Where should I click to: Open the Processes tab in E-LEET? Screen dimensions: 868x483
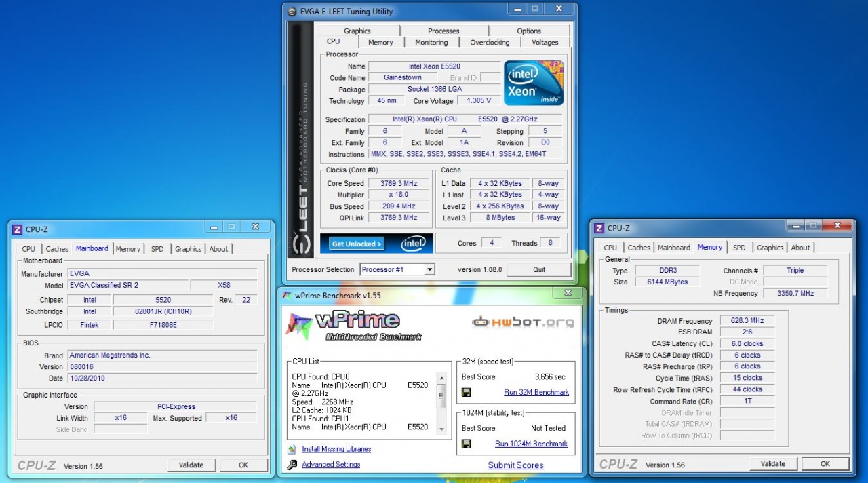click(x=443, y=31)
